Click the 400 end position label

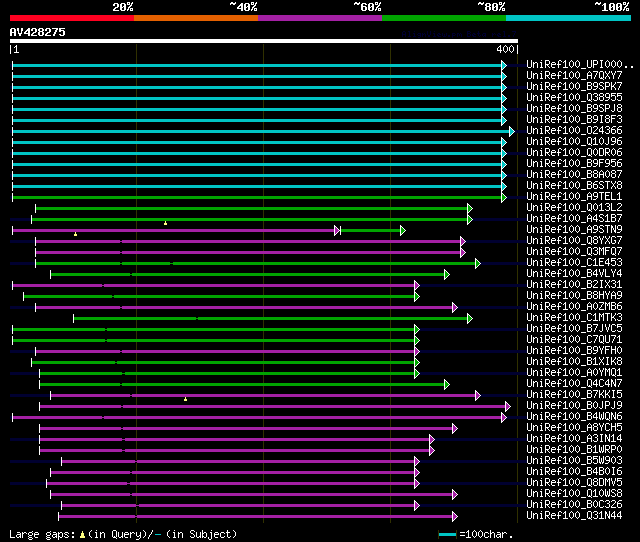[505, 49]
